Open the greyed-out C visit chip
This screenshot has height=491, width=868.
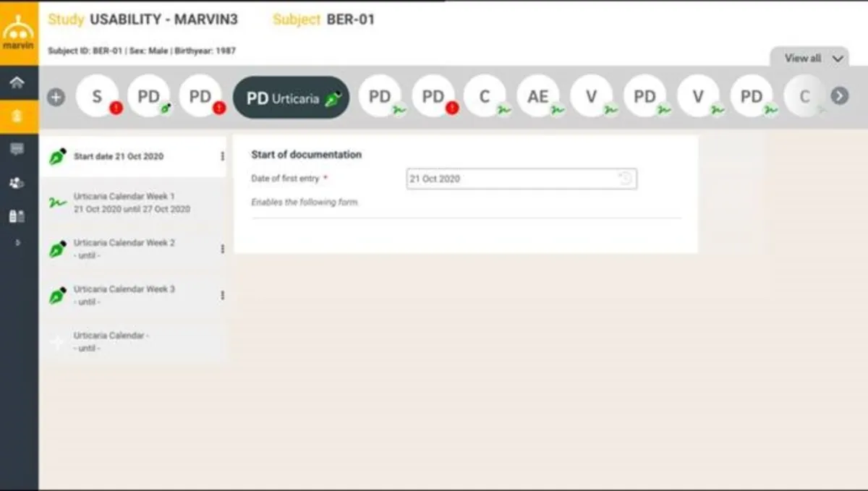pos(804,96)
